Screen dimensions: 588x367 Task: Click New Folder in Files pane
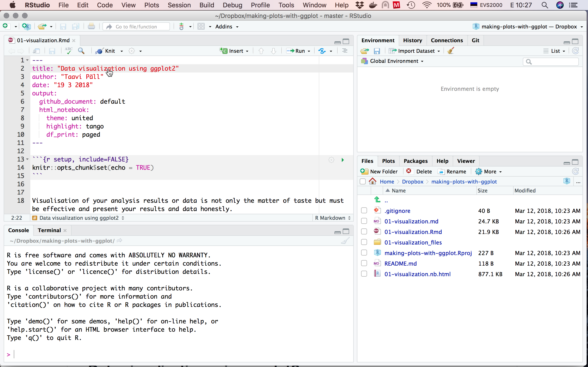379,172
